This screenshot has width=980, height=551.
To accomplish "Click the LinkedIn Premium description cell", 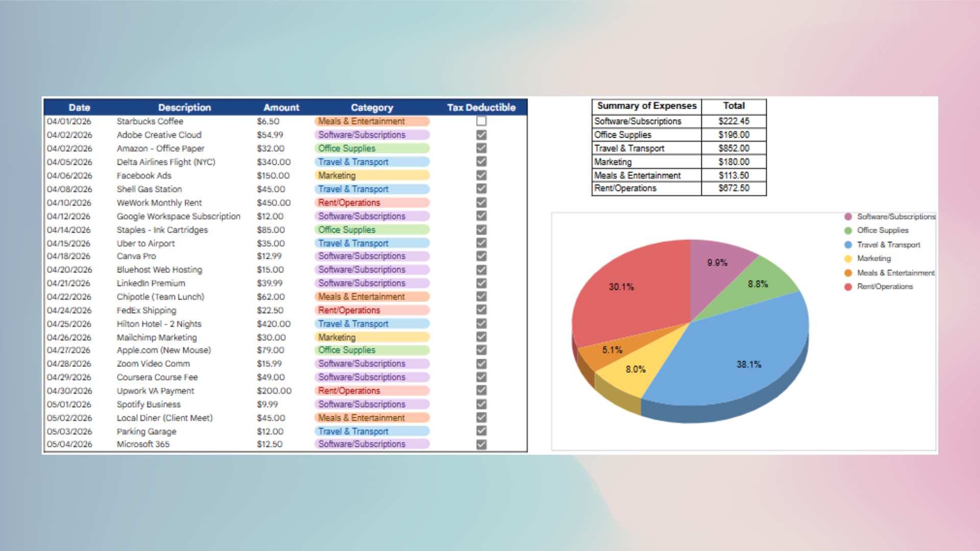I will (x=151, y=283).
